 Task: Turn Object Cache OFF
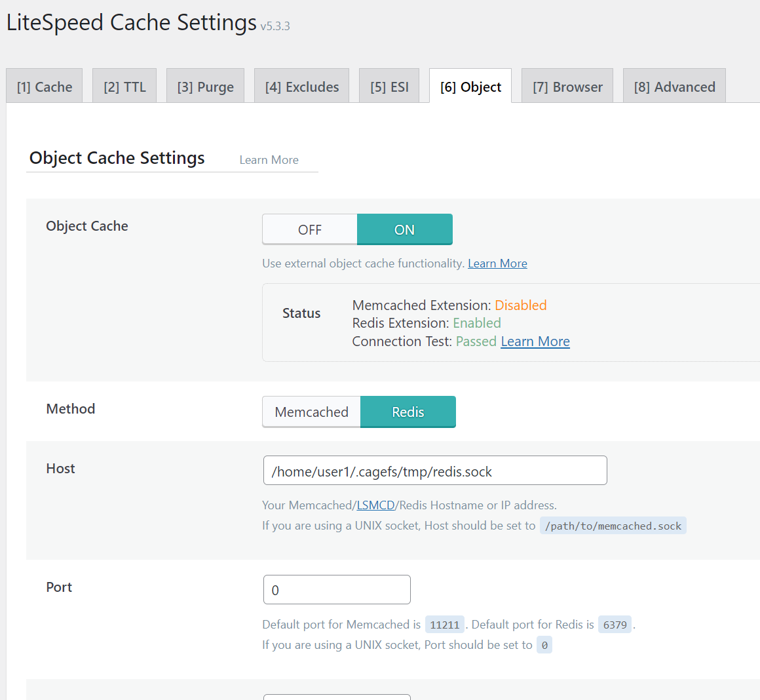pos(310,229)
